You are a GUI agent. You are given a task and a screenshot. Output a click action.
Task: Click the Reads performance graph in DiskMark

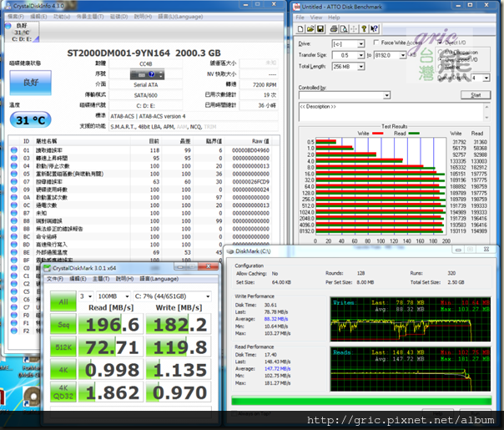411,369
